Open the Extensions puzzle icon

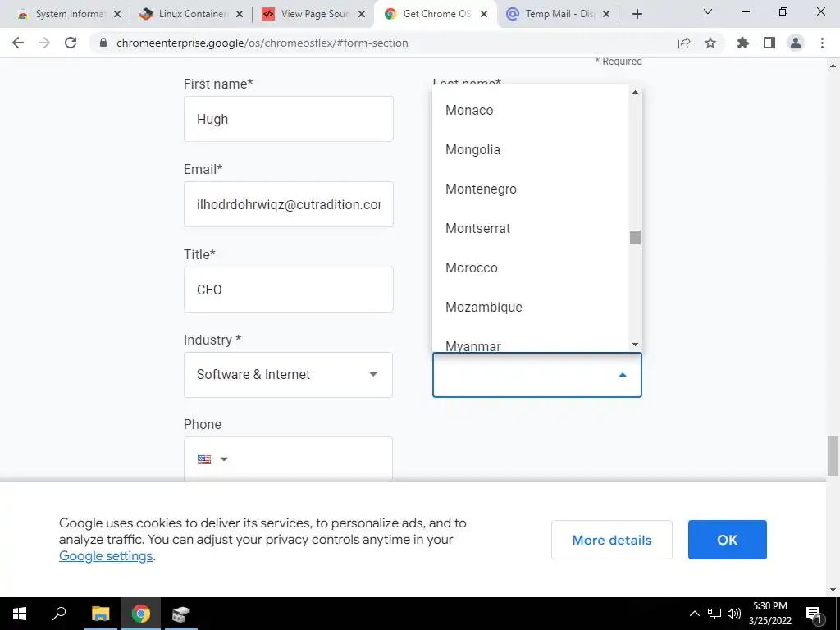[743, 43]
